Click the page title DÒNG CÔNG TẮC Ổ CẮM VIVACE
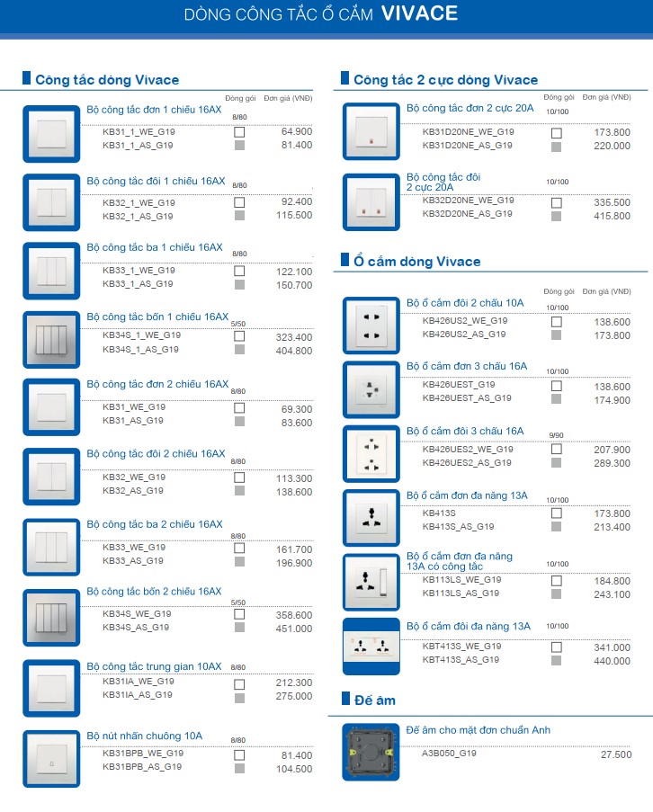Viewport: 653px width, 812px height. coord(320,13)
